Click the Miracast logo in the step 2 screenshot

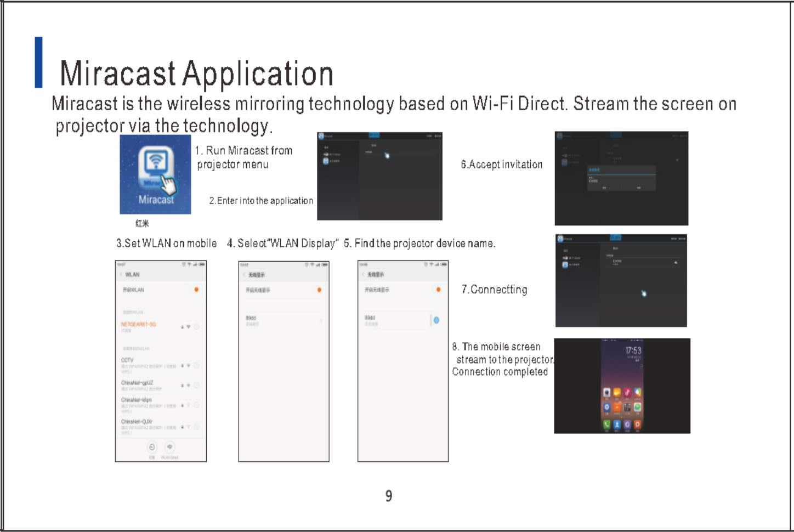pyautogui.click(x=322, y=136)
